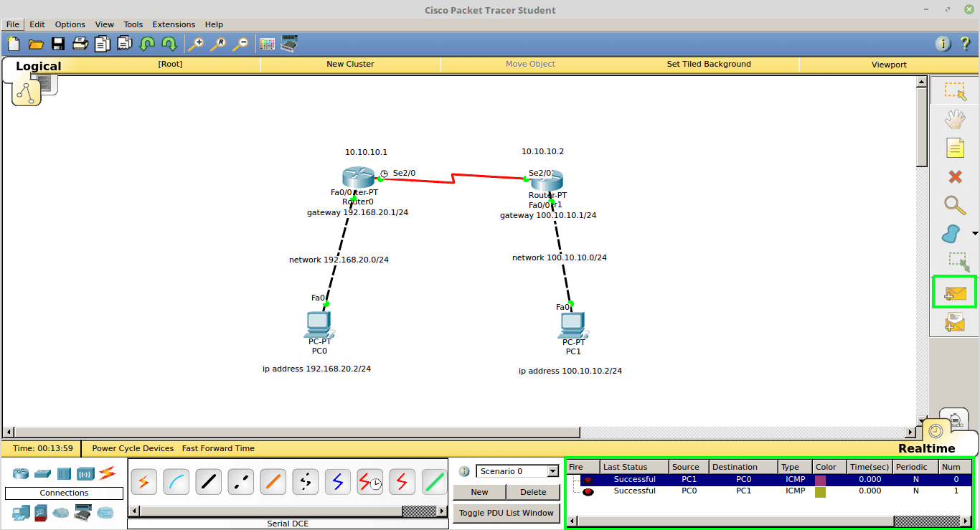Image resolution: width=980 pixels, height=530 pixels.
Task: Choose the Serial DCE cable
Action: click(x=369, y=482)
